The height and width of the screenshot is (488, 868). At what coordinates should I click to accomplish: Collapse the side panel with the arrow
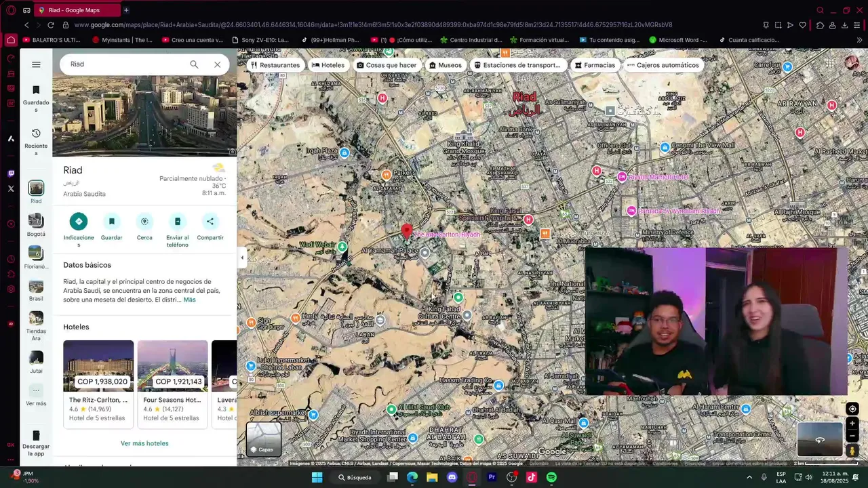click(242, 258)
